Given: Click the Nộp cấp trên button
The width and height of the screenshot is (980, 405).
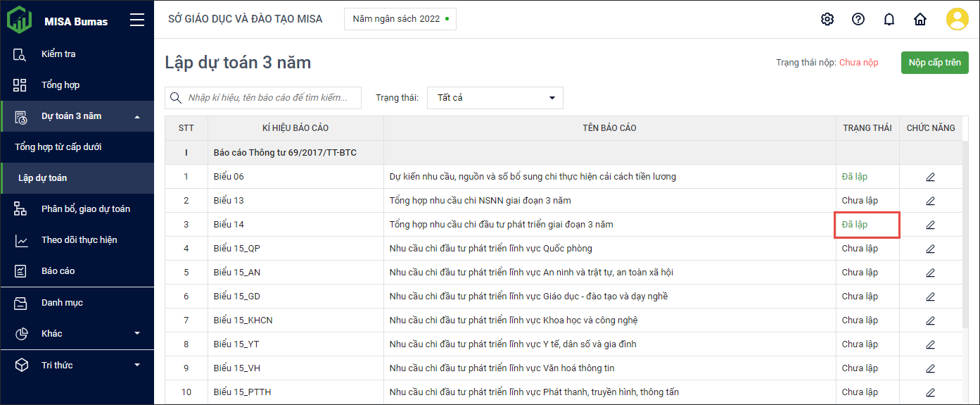Looking at the screenshot, I should point(934,63).
